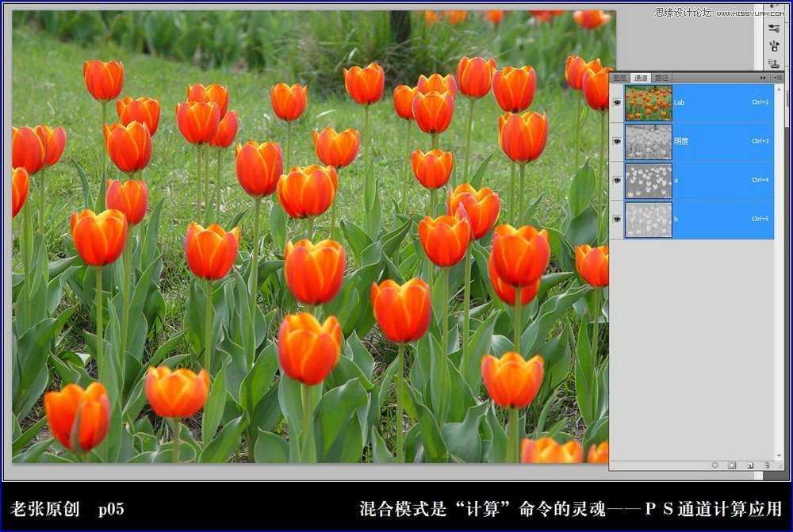793x532 pixels.
Task: Open the channels panel flyout menu
Action: [778, 78]
